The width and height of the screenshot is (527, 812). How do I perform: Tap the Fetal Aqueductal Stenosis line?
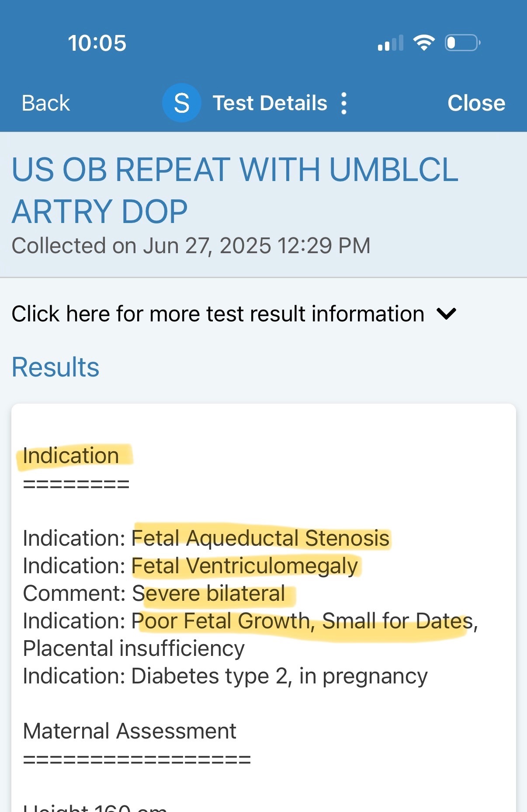coord(260,538)
